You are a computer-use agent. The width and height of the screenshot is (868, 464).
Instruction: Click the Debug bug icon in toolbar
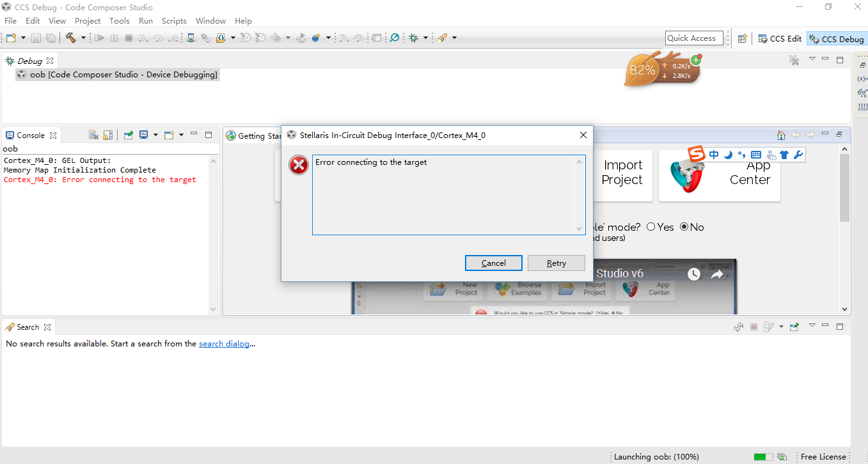(414, 38)
